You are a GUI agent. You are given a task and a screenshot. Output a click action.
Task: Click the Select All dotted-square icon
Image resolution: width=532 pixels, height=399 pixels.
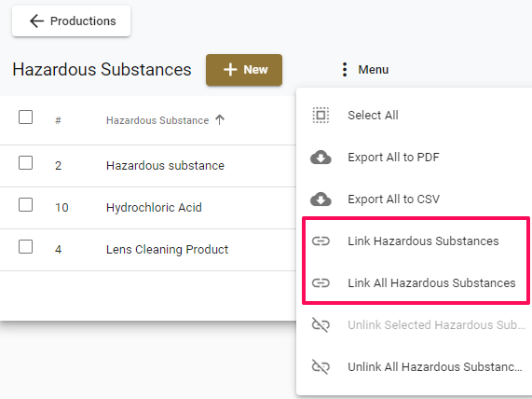point(321,115)
